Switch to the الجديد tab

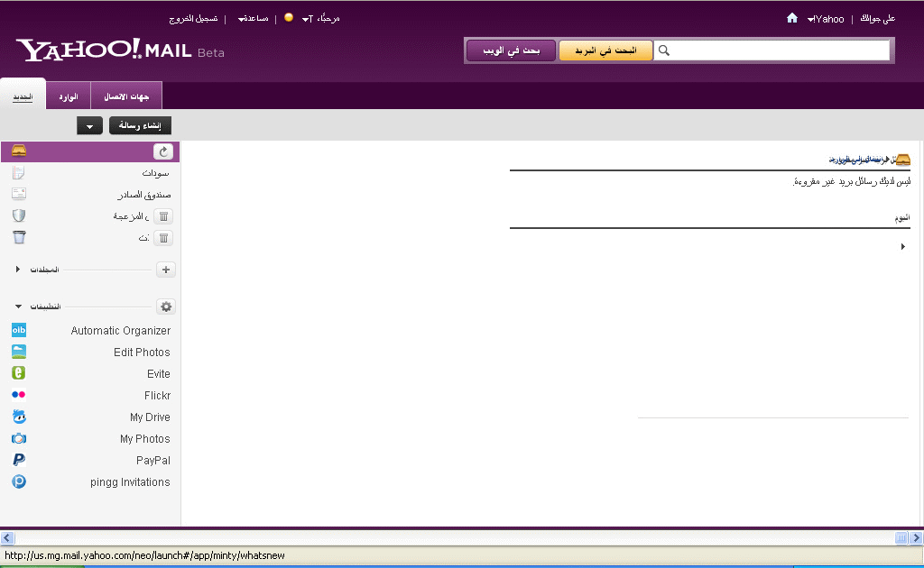click(23, 96)
